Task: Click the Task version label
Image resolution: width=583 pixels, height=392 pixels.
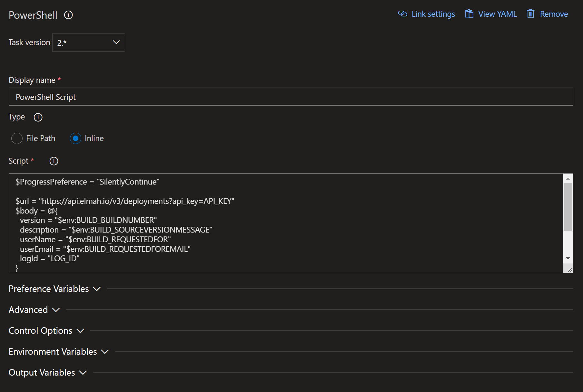Action: (29, 43)
